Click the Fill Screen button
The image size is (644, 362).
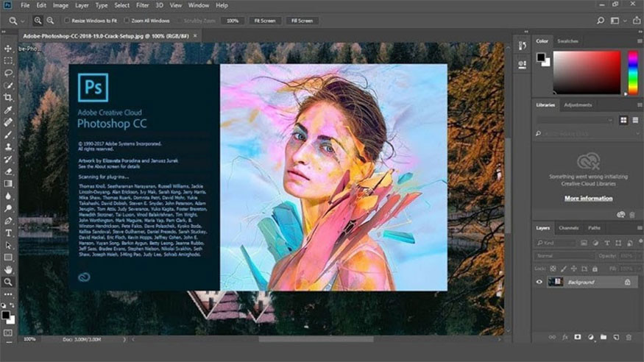pos(302,21)
